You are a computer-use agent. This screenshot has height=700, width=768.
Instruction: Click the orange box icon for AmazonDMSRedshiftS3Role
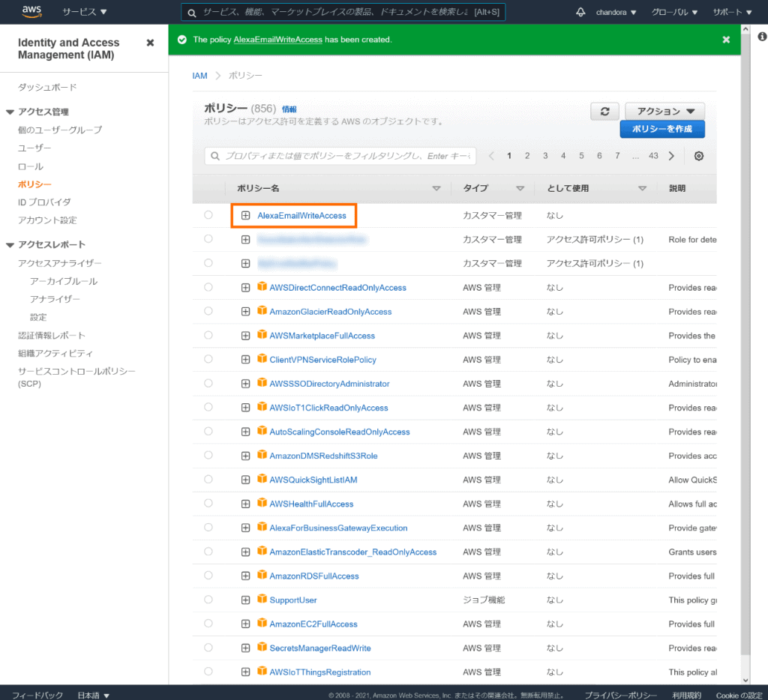[x=262, y=455]
